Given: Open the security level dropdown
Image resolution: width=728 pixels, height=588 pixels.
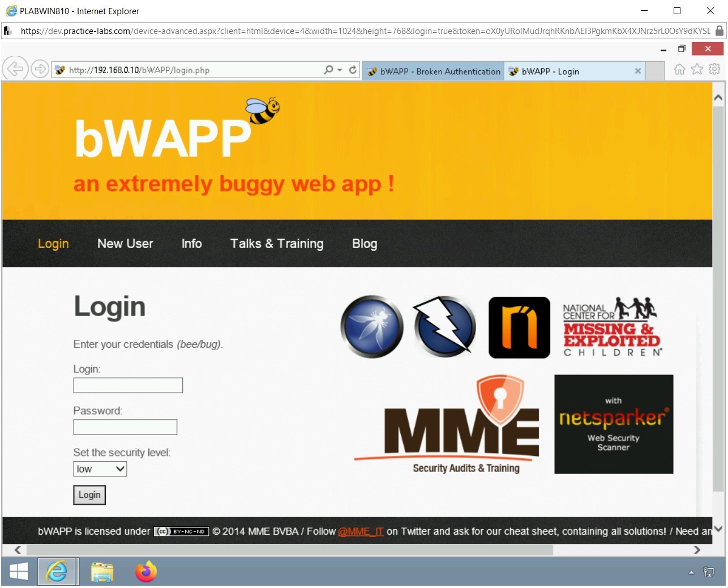Looking at the screenshot, I should coord(100,469).
